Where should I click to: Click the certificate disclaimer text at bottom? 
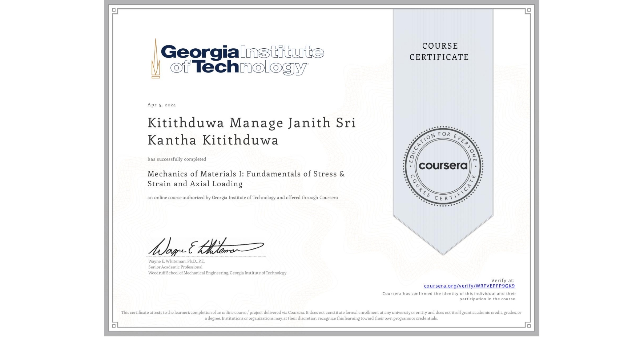click(x=321, y=314)
